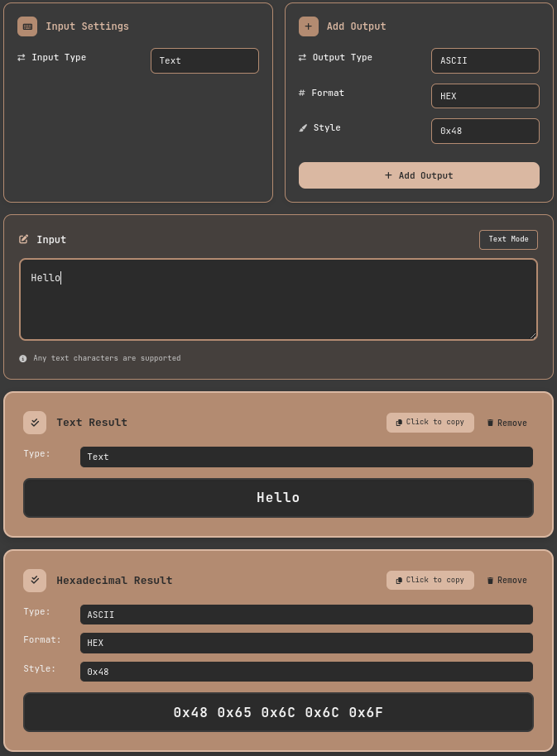Click the Format field showing HEX in Hexadecimal Result

306,644
